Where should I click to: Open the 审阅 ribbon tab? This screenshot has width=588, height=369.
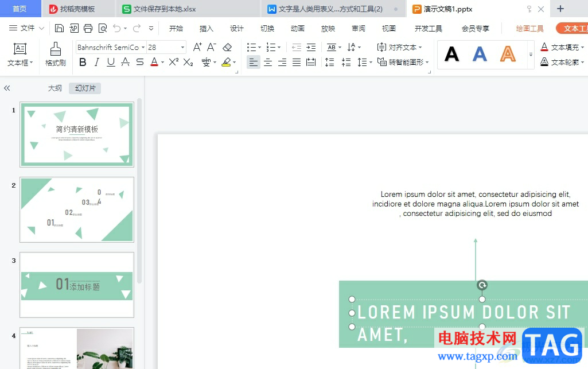click(x=358, y=29)
